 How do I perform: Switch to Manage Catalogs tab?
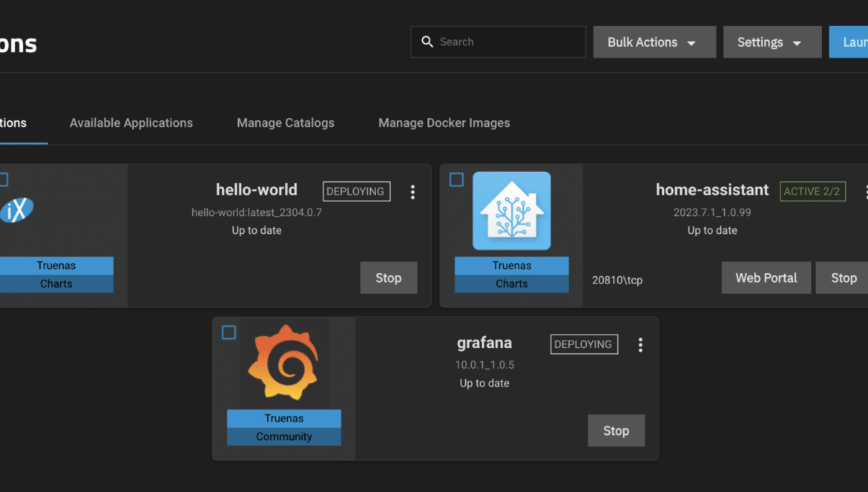click(x=286, y=123)
